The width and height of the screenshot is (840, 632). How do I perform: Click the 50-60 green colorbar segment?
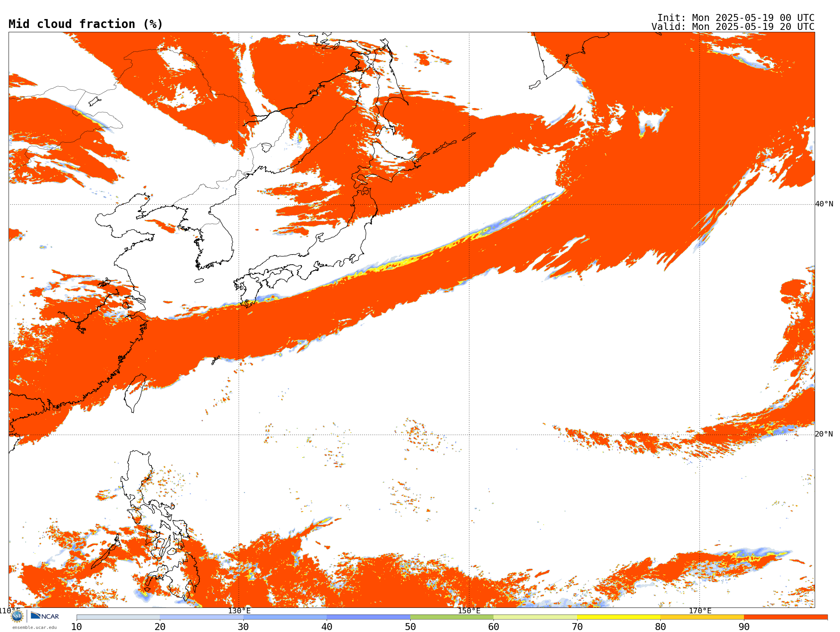click(452, 617)
